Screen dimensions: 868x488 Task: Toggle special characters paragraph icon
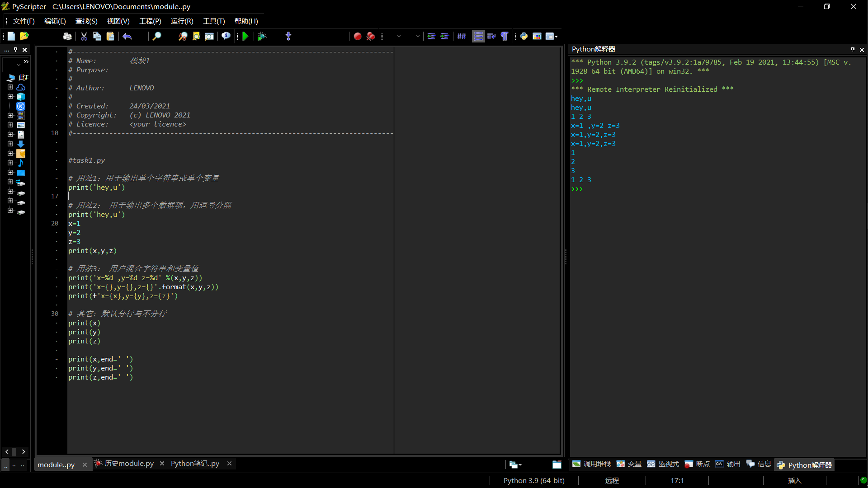505,37
